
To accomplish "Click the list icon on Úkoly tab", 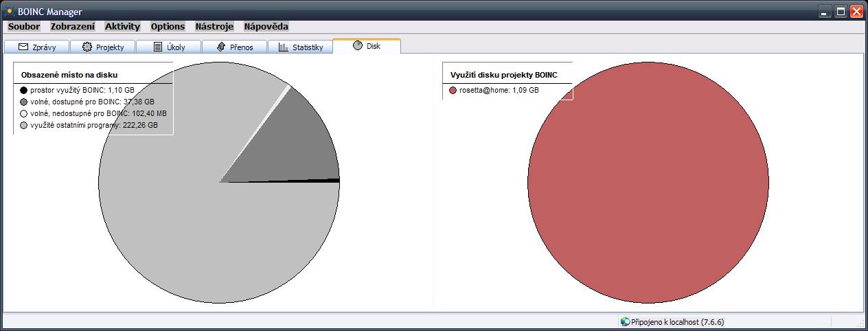I will [158, 47].
